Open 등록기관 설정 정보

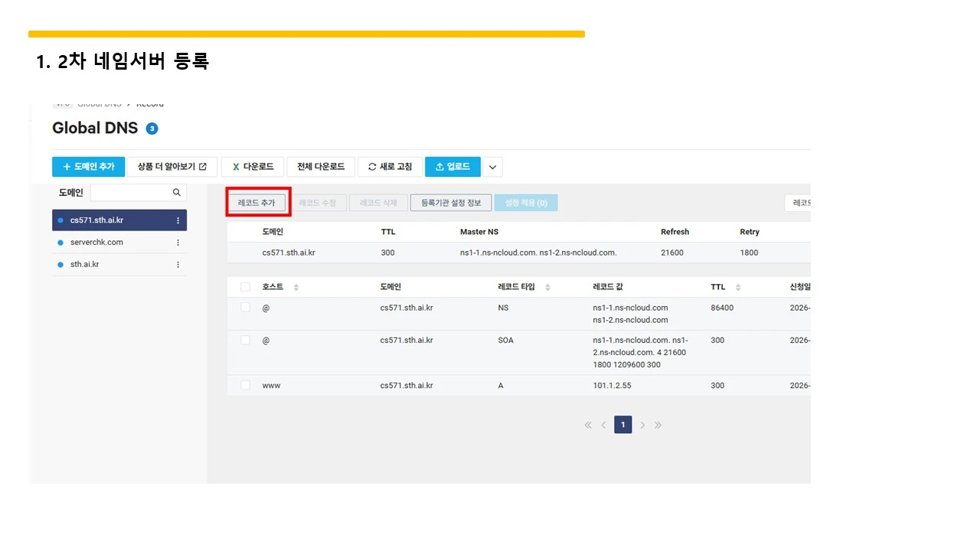451,203
